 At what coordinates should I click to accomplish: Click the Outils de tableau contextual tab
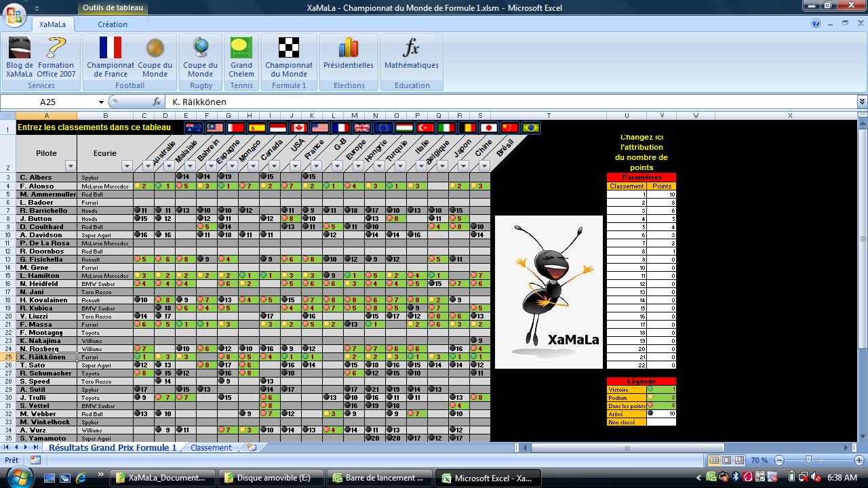[x=113, y=7]
